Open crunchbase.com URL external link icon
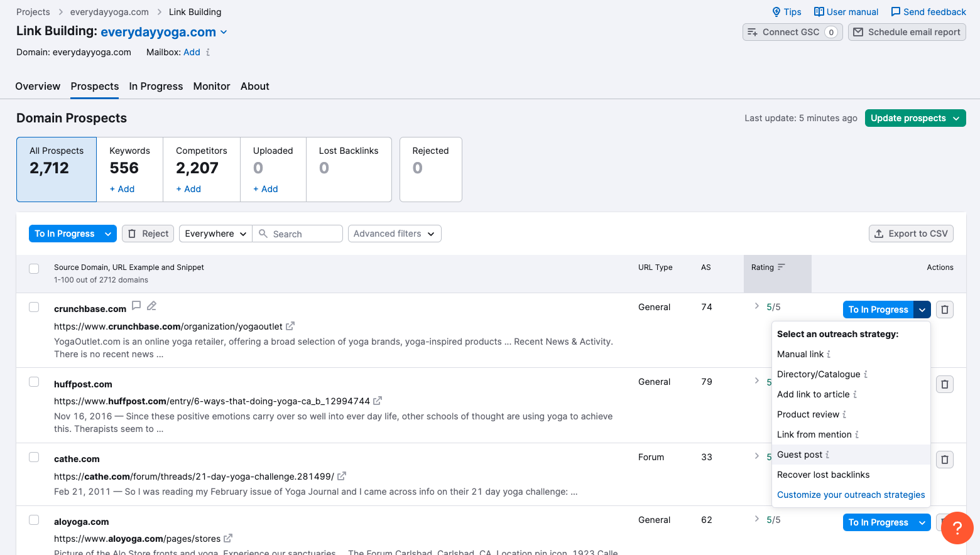 290,326
